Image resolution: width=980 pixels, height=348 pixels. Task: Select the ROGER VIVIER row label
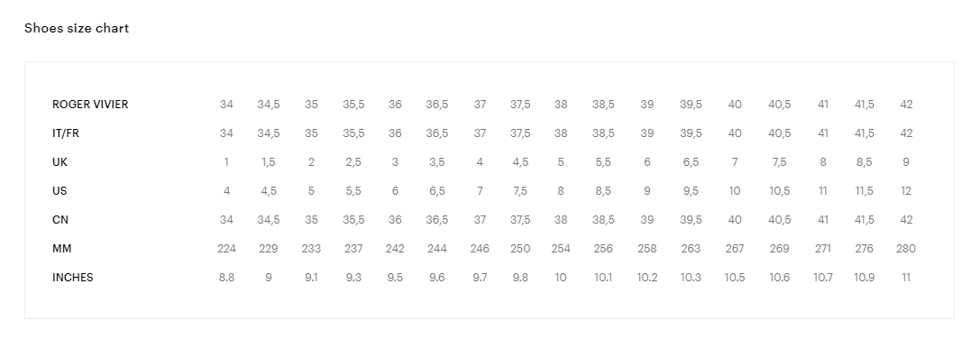(90, 105)
